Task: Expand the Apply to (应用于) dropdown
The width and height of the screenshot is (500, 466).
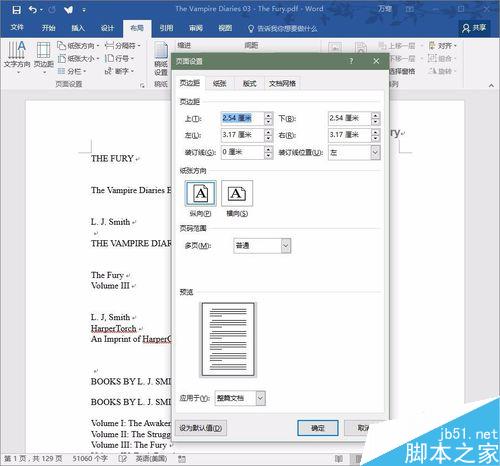Action: click(x=260, y=398)
